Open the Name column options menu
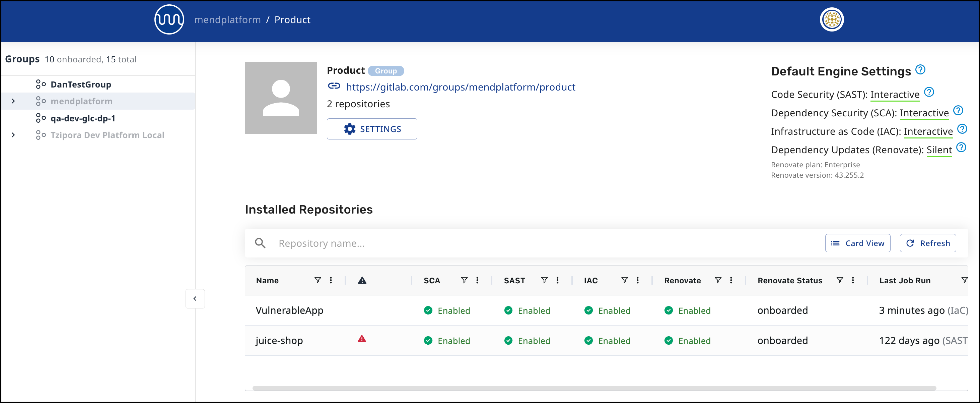The width and height of the screenshot is (980, 403). [x=331, y=280]
